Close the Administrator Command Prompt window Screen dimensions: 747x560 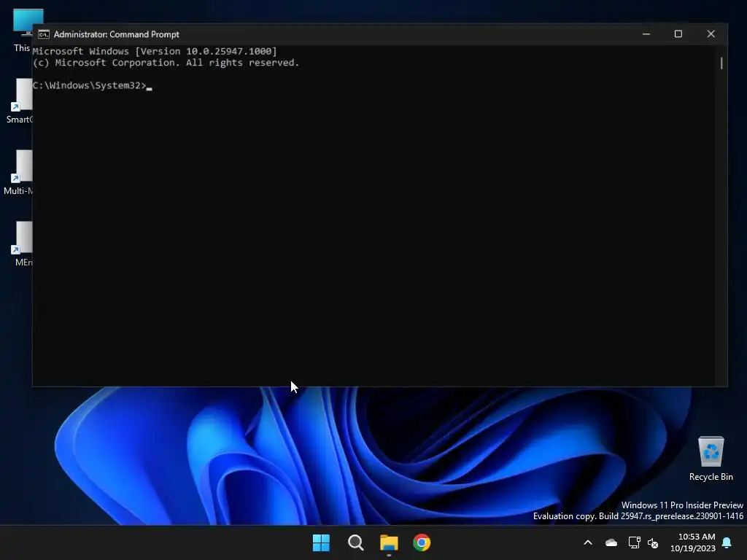pos(711,34)
